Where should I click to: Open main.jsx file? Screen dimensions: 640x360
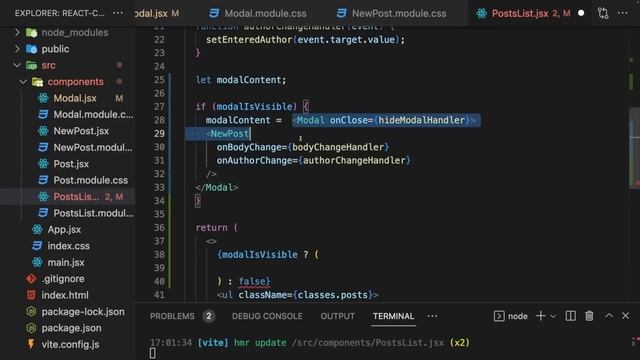click(66, 262)
